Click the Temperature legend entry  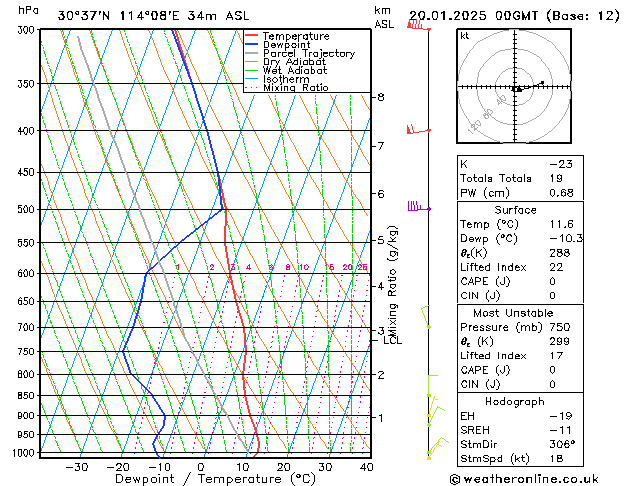pyautogui.click(x=296, y=36)
